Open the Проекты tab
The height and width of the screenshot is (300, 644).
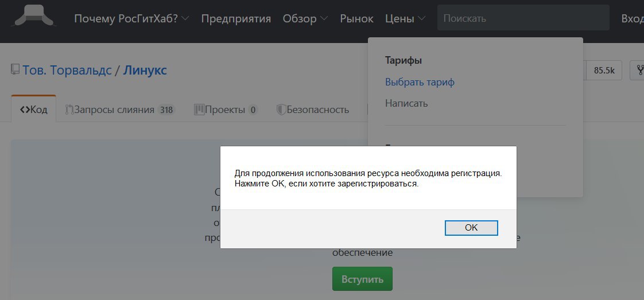[226, 110]
